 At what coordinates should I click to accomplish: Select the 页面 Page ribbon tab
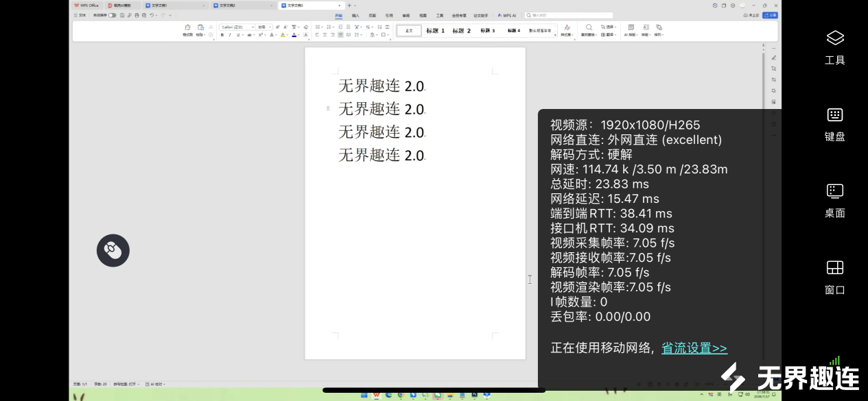click(x=372, y=15)
